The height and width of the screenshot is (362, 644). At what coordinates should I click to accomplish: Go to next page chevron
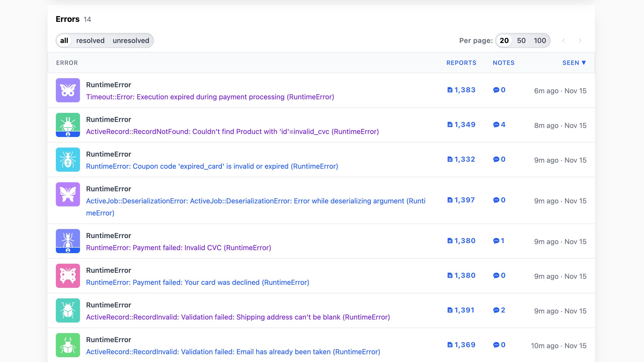coord(580,40)
